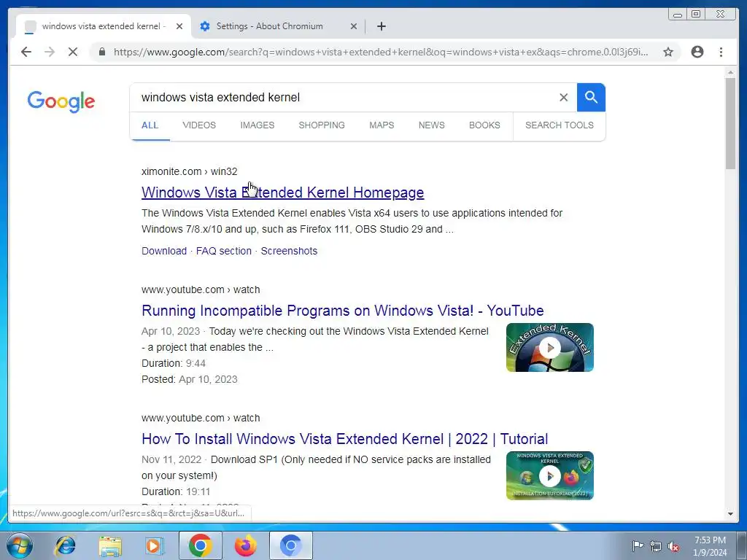This screenshot has width=747, height=560.
Task: Open the Windows Start orb
Action: (20, 545)
